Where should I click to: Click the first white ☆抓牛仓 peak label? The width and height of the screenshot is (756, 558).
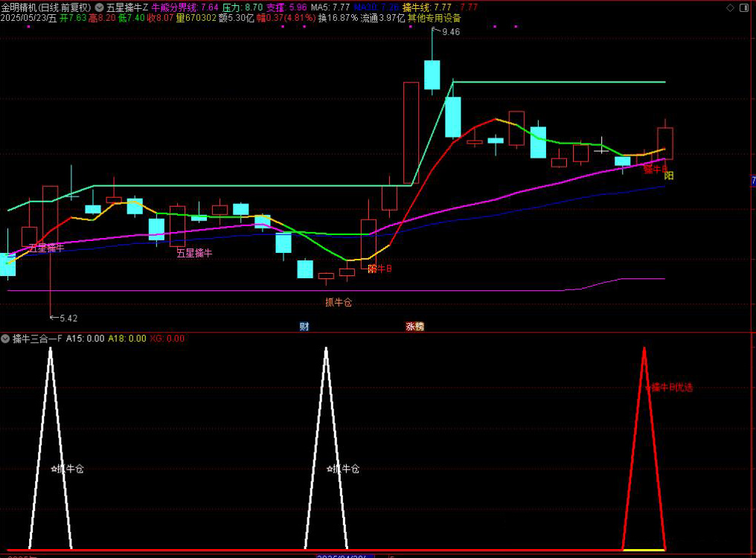(x=68, y=469)
